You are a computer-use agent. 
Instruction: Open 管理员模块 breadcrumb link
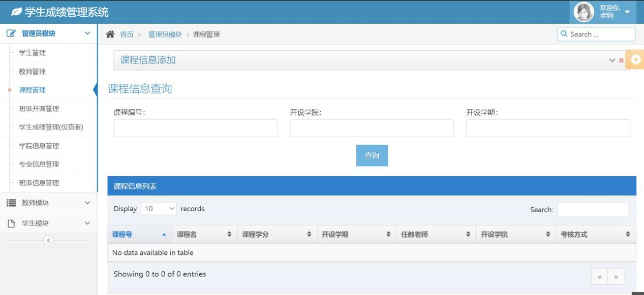pyautogui.click(x=165, y=35)
